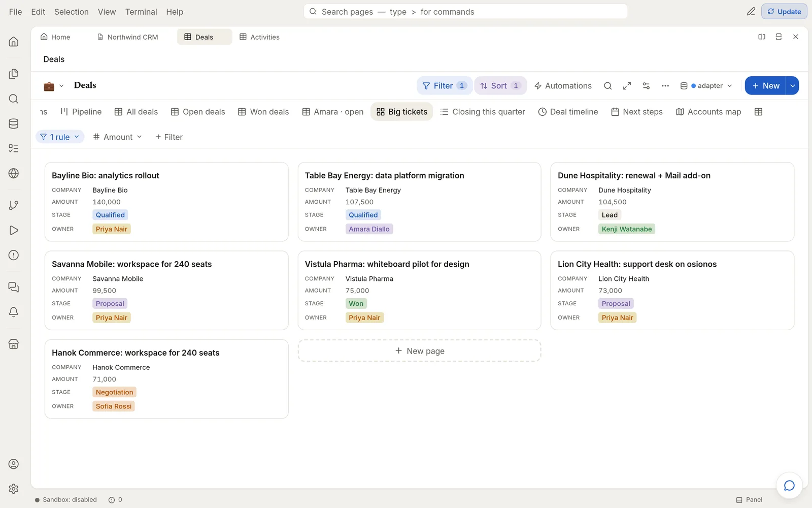Image resolution: width=812 pixels, height=508 pixels.
Task: Switch to the Activities tab
Action: point(260,37)
